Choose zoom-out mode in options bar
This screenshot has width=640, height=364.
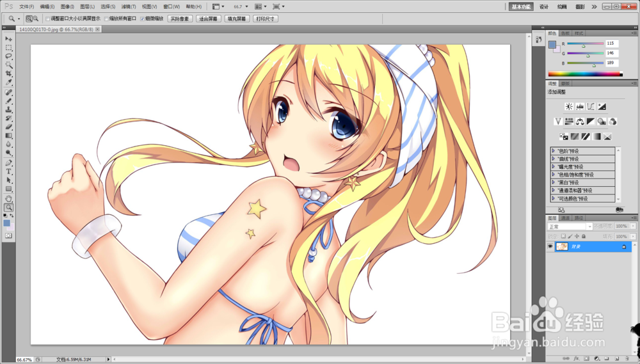coord(35,19)
